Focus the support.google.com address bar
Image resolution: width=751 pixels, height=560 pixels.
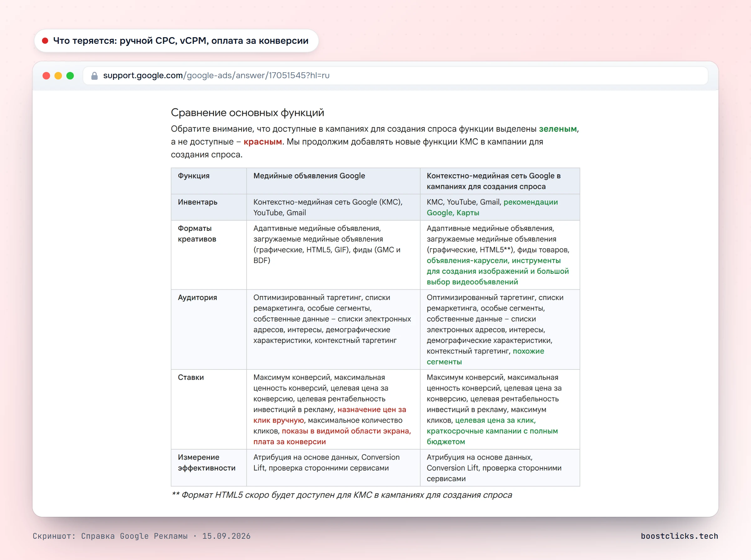pos(395,76)
